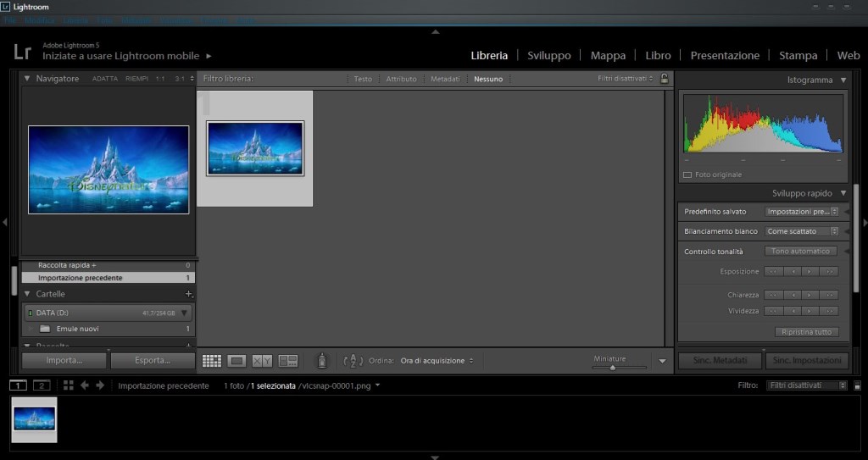This screenshot has width=868, height=460.
Task: Open the Filtri disattivati filmstrip dropdown
Action: [807, 385]
